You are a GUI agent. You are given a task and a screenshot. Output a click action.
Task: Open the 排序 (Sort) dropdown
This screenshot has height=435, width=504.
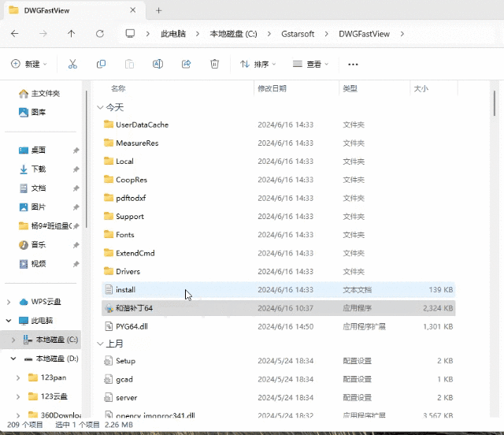point(258,65)
